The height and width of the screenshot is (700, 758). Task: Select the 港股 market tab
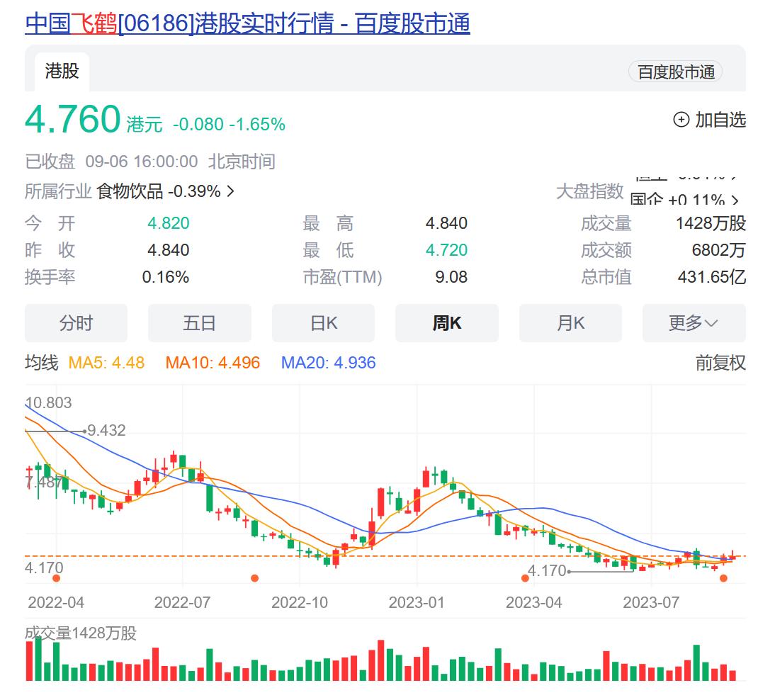(x=62, y=71)
